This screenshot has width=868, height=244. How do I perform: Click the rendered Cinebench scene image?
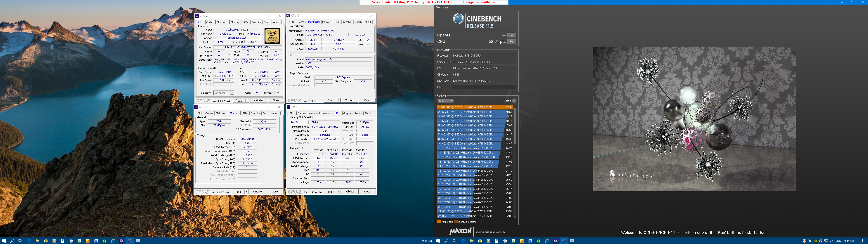click(x=694, y=119)
